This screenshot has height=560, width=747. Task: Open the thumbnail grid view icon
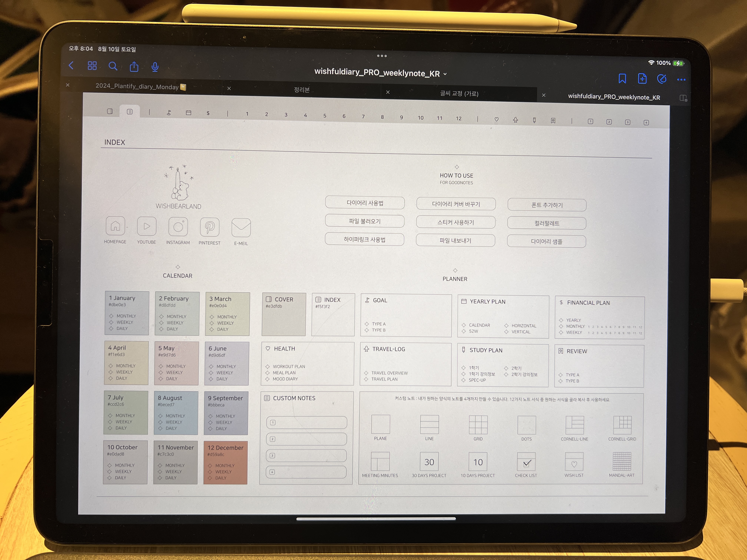(x=92, y=66)
